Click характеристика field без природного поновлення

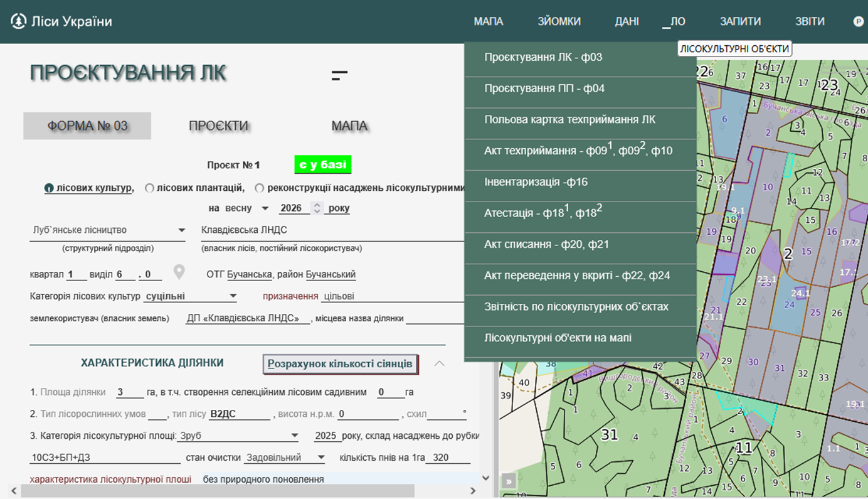(339, 479)
